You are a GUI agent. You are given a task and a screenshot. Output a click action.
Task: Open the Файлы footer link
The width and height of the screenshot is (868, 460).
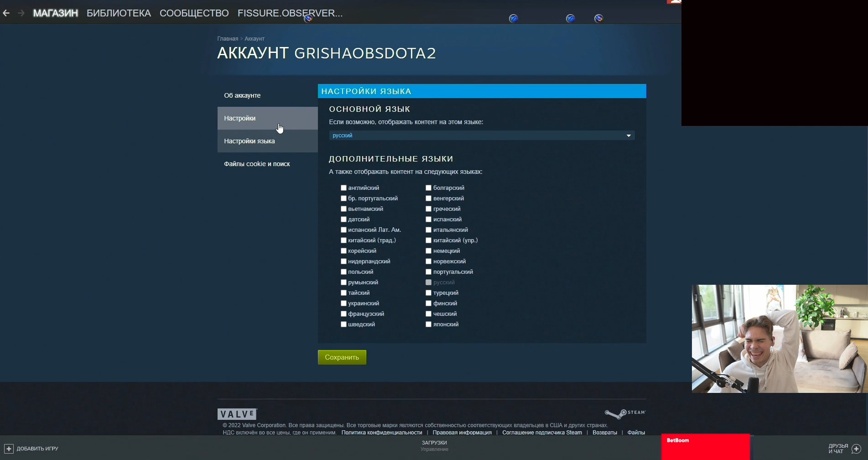(636, 433)
